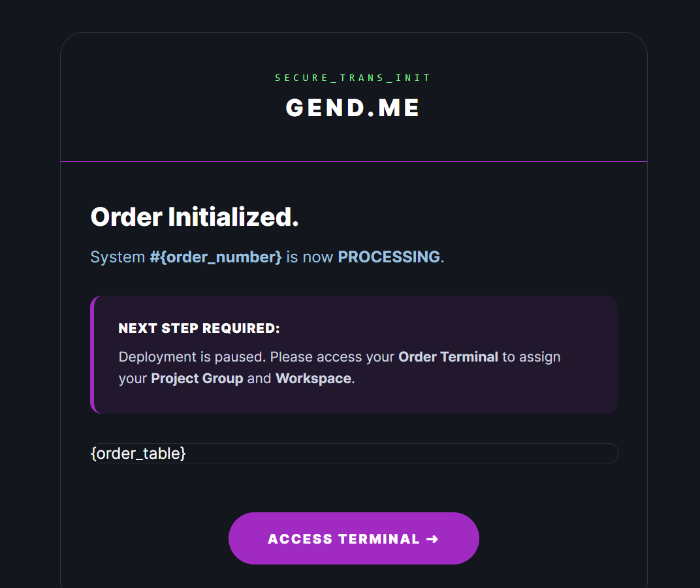Click the Workspace bold label

pos(313,378)
